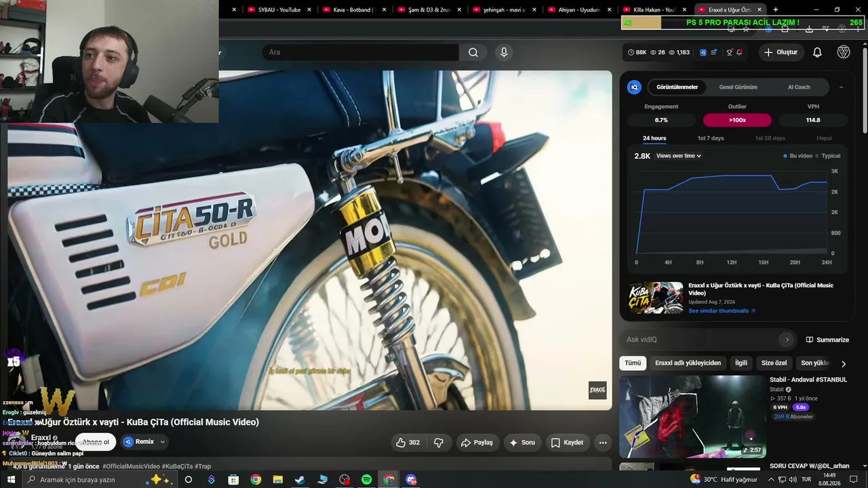The width and height of the screenshot is (868, 488).
Task: Close the 'Eraxxl x Uğur Öz' browser tab
Action: pyautogui.click(x=759, y=9)
